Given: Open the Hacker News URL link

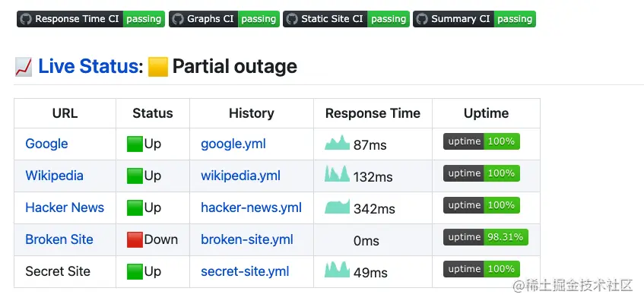Looking at the screenshot, I should tap(65, 207).
